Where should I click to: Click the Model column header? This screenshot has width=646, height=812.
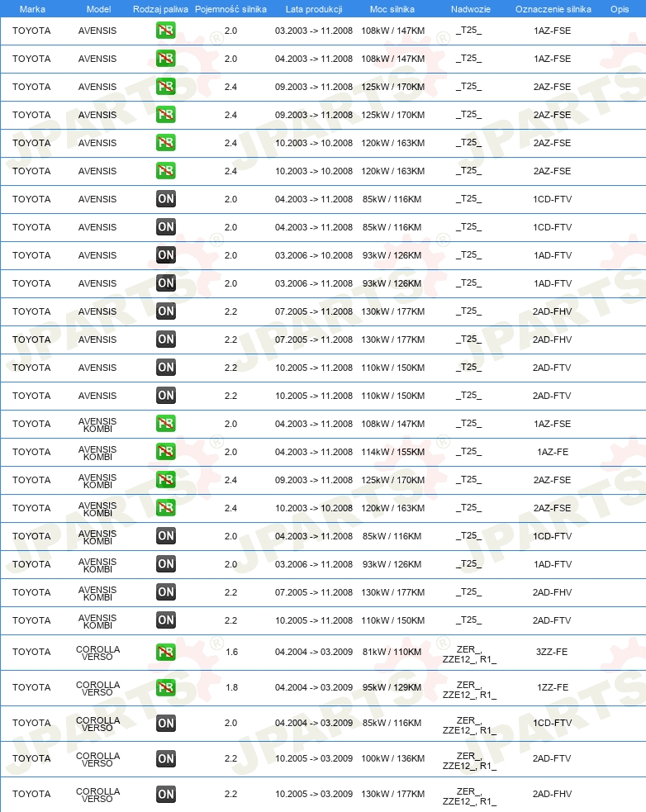(98, 9)
